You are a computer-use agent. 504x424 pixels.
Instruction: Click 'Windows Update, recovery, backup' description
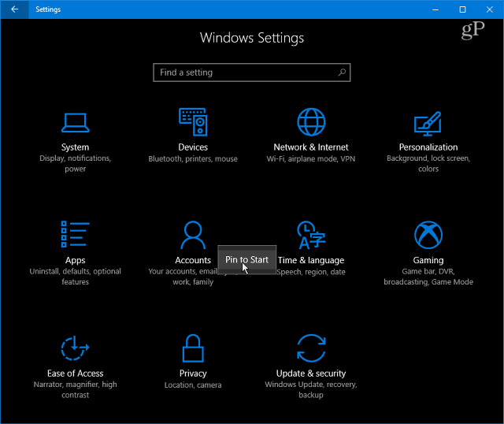311,389
